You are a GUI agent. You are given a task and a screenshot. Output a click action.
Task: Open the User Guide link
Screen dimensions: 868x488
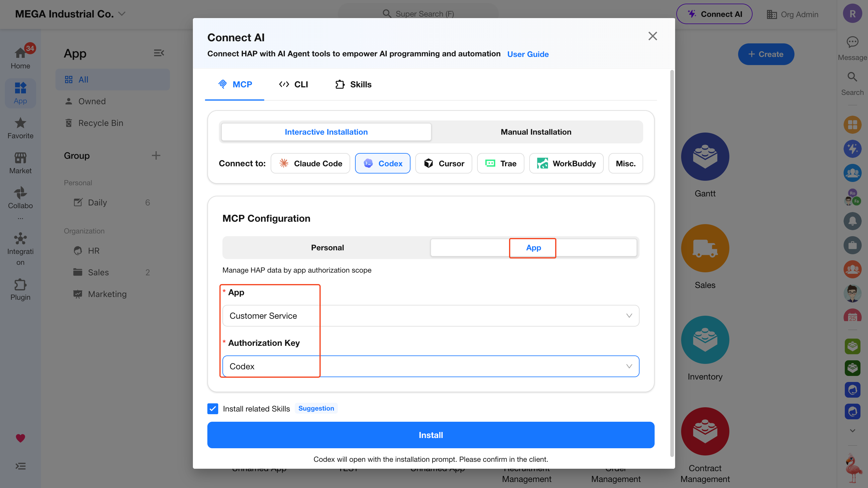528,54
